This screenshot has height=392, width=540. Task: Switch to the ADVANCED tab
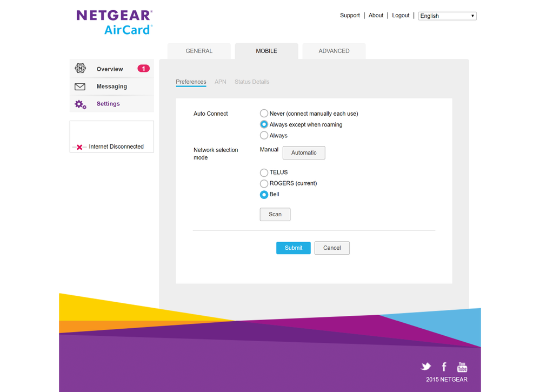pos(334,51)
